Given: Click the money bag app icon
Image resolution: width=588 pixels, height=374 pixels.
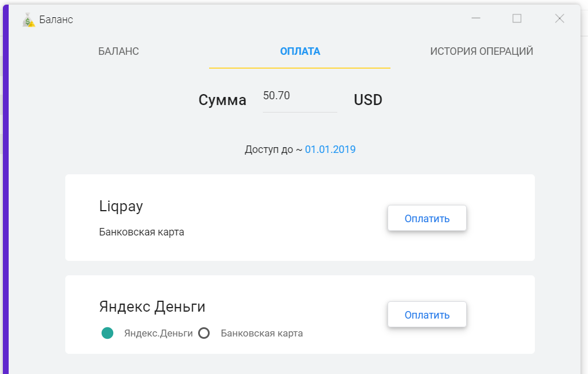Looking at the screenshot, I should [x=29, y=20].
